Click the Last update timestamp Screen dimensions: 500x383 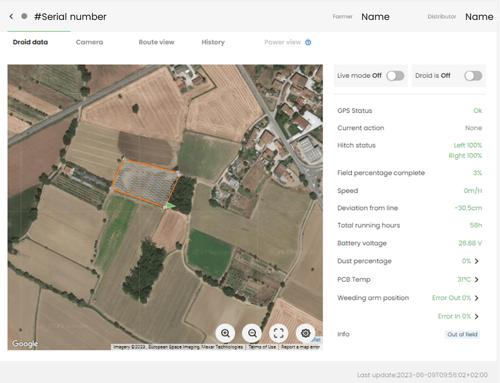tap(422, 375)
